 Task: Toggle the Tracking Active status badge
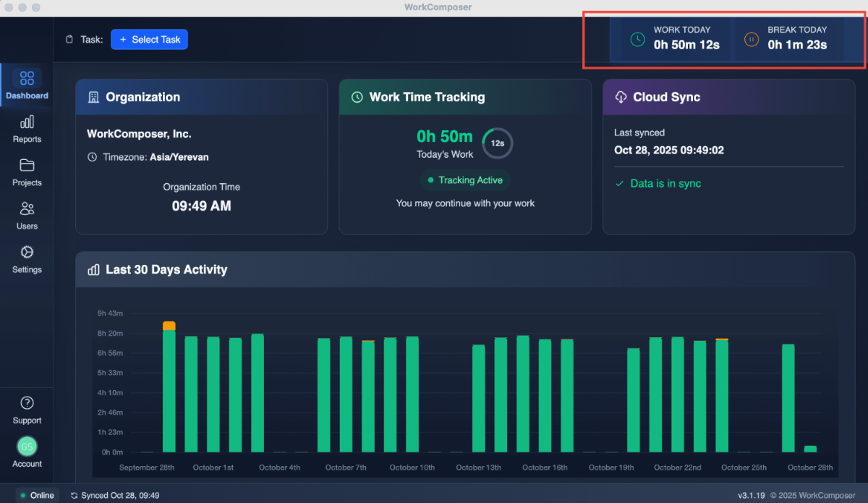coord(465,179)
